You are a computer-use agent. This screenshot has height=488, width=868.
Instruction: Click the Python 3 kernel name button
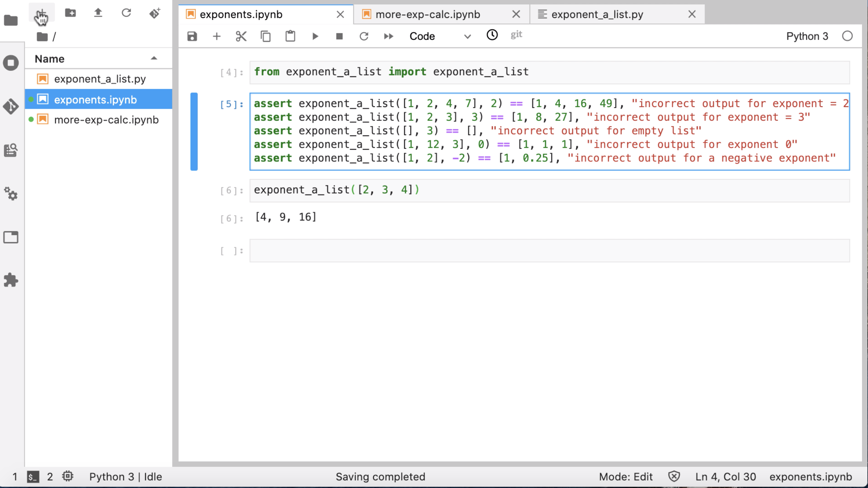(807, 36)
